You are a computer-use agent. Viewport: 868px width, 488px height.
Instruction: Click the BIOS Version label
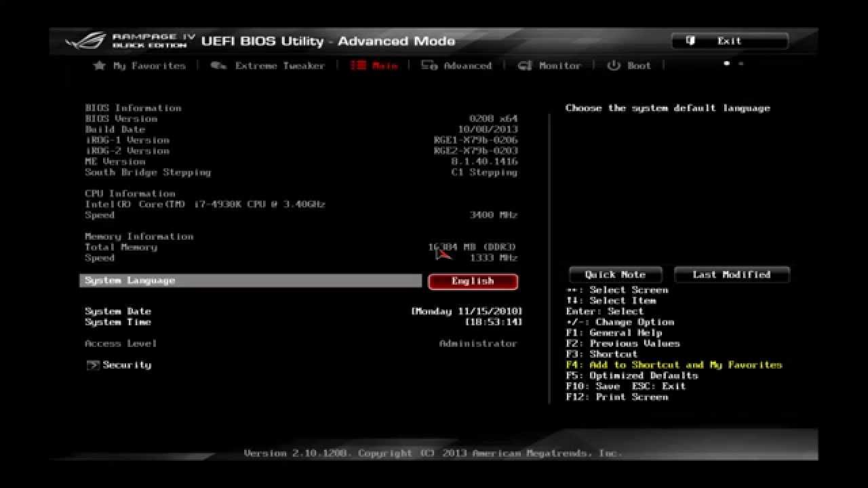(x=121, y=119)
